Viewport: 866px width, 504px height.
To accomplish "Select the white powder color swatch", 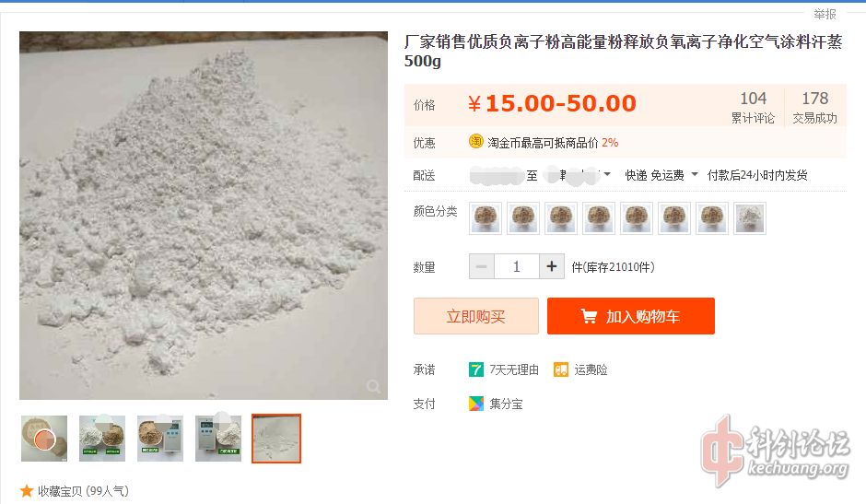I will coord(750,218).
